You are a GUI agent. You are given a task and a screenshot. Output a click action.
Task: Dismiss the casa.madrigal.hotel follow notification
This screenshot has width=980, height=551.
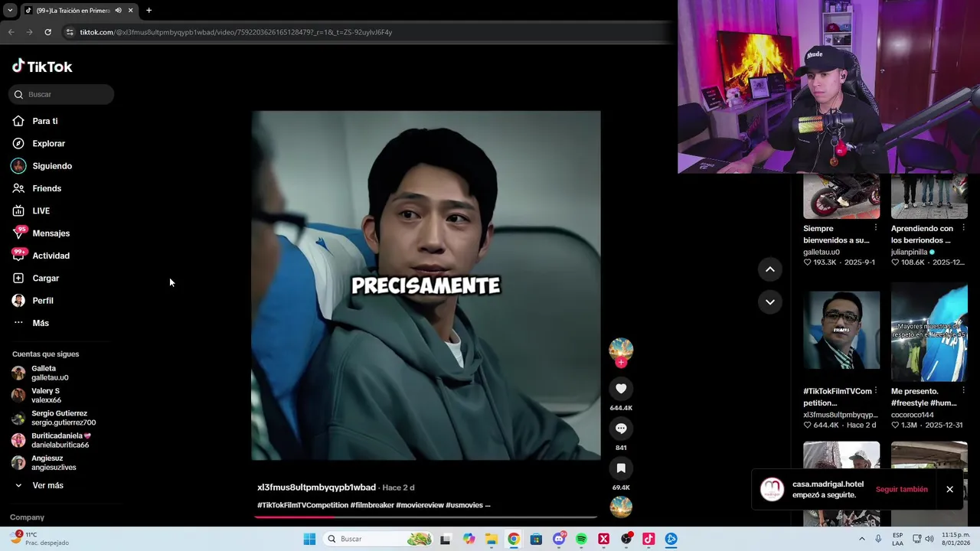[949, 489]
